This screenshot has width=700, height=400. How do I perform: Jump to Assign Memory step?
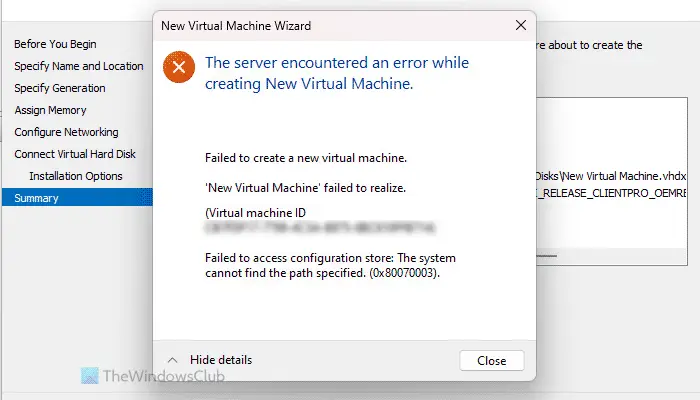point(50,110)
